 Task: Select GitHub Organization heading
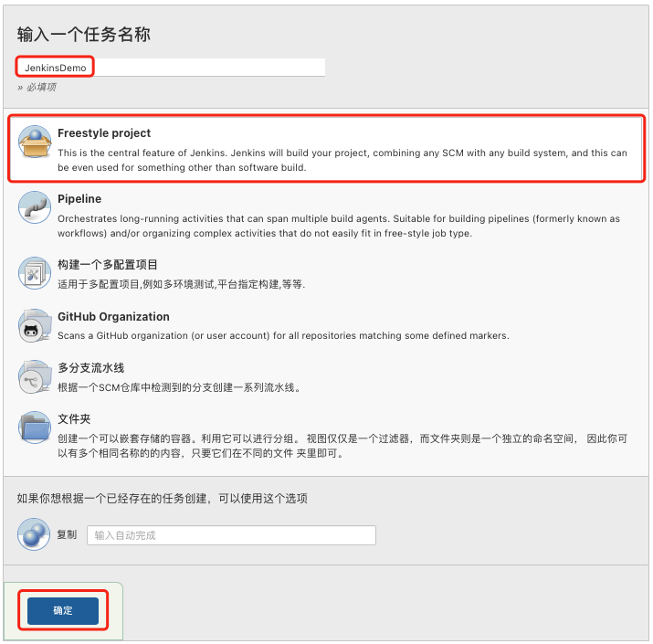click(113, 317)
